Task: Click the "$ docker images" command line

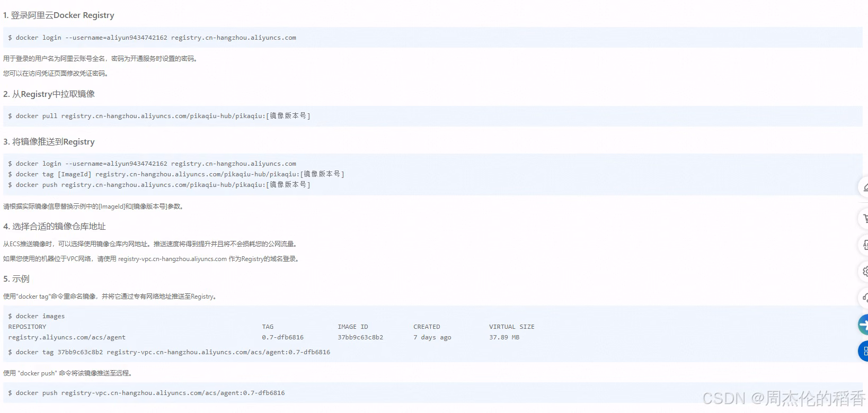Action: click(x=37, y=316)
